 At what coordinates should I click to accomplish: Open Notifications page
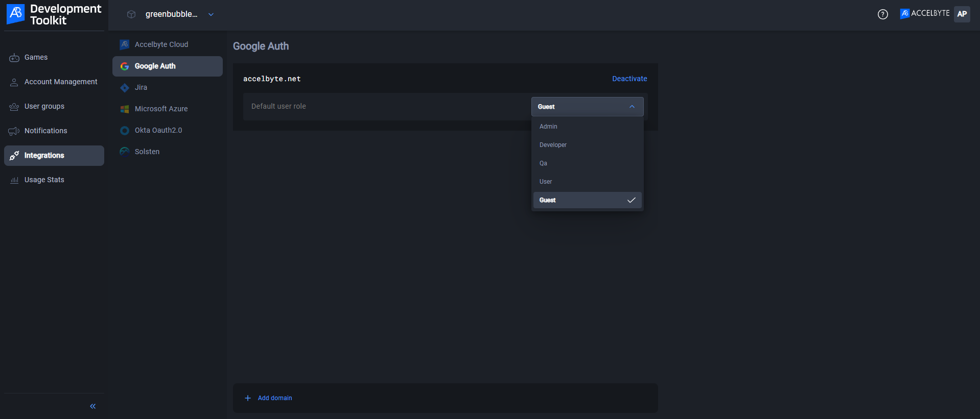[x=54, y=131]
